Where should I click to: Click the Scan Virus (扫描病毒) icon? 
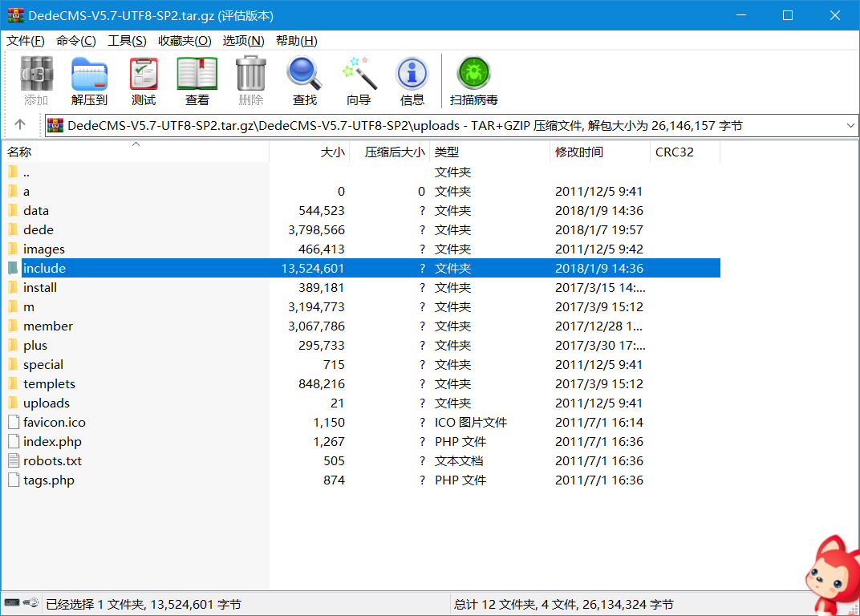point(474,74)
